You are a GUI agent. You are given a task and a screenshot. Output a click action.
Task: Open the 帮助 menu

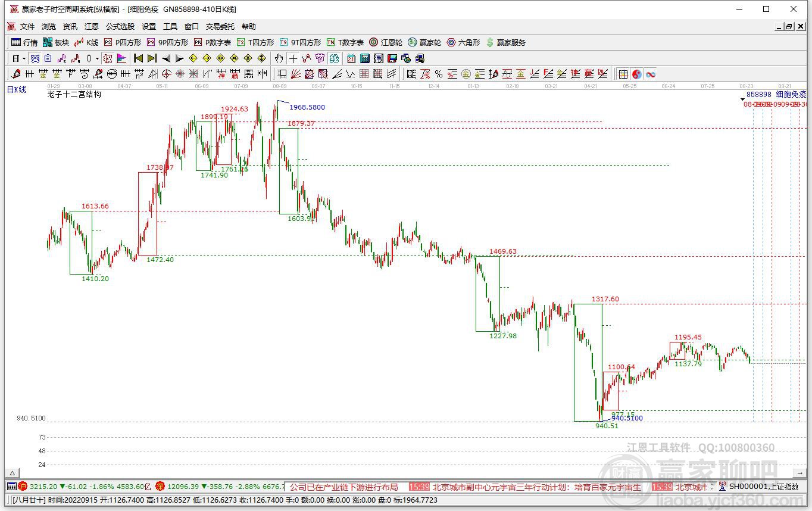click(249, 27)
